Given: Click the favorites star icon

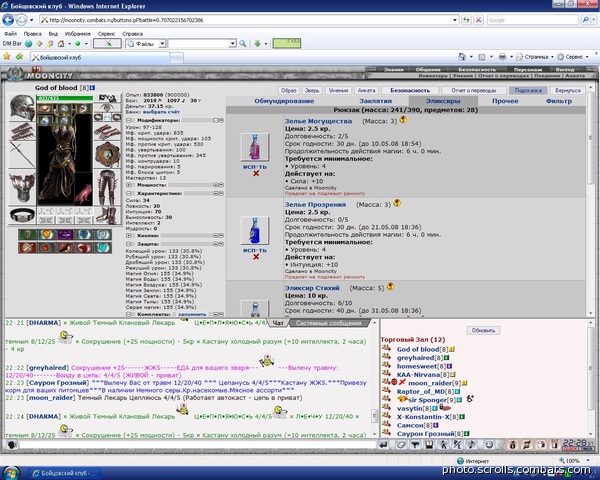Looking at the screenshot, I should pyautogui.click(x=7, y=57).
